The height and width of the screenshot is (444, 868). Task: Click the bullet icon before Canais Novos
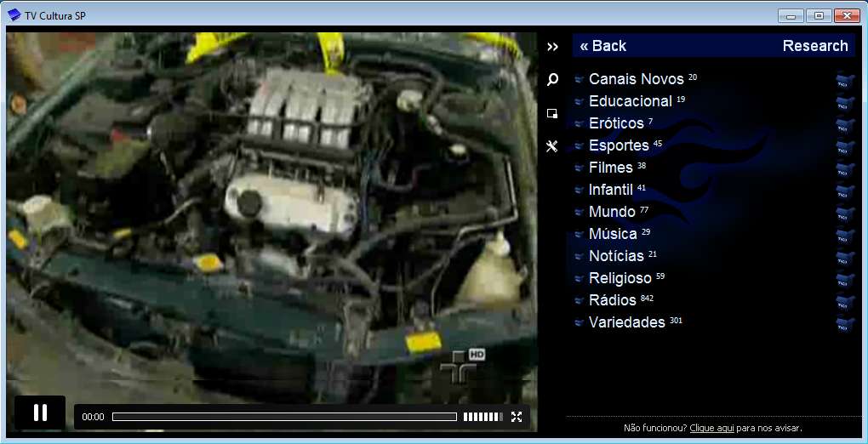point(579,80)
